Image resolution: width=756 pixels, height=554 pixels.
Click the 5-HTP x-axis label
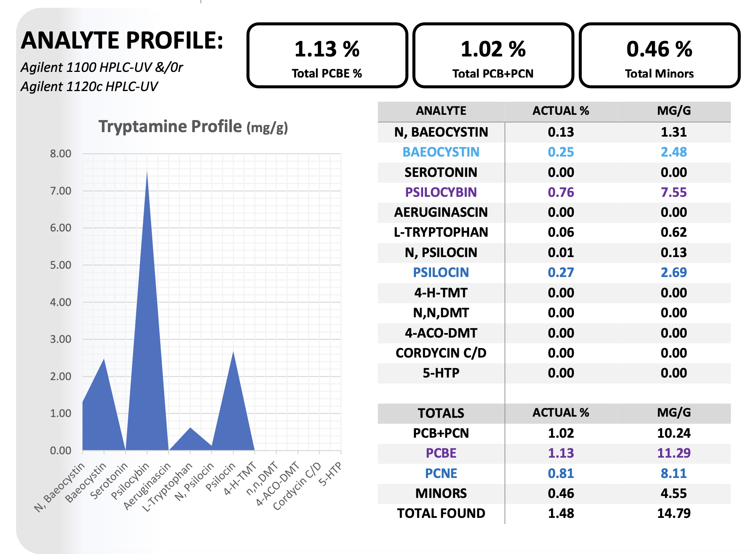(x=330, y=474)
